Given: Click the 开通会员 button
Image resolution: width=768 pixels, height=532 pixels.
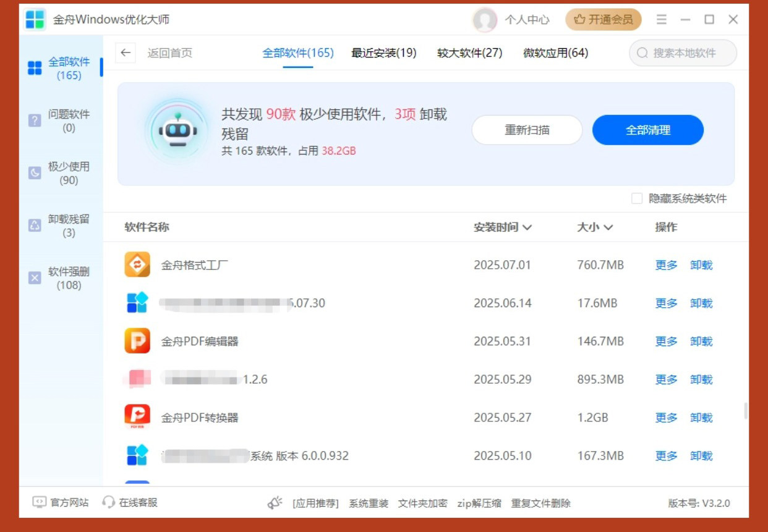Looking at the screenshot, I should coord(604,20).
